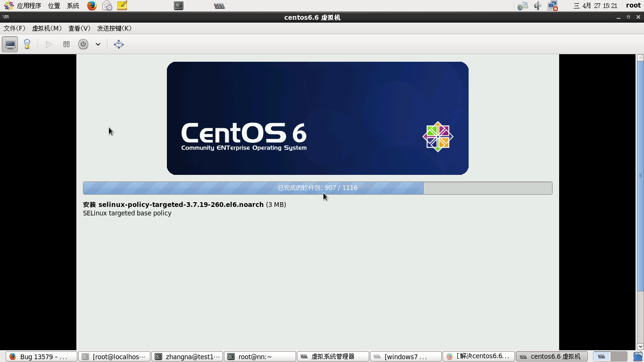The image size is (644, 362).
Task: Open the 虚拟机(M) menu
Action: [47, 28]
